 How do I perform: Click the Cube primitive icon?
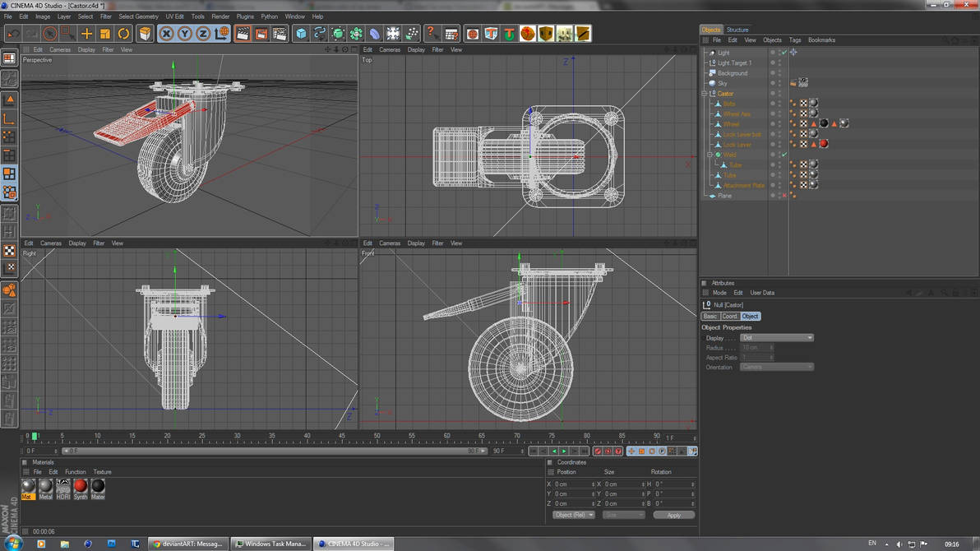tap(300, 34)
